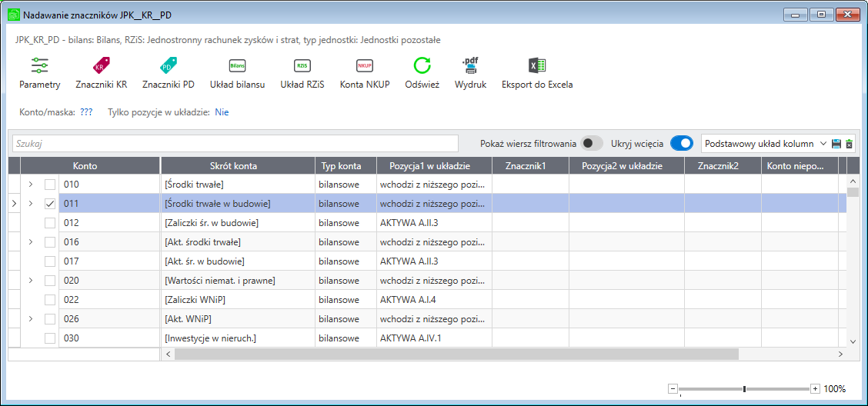Image resolution: width=868 pixels, height=406 pixels.
Task: Expand account 026 row
Action: (31, 319)
